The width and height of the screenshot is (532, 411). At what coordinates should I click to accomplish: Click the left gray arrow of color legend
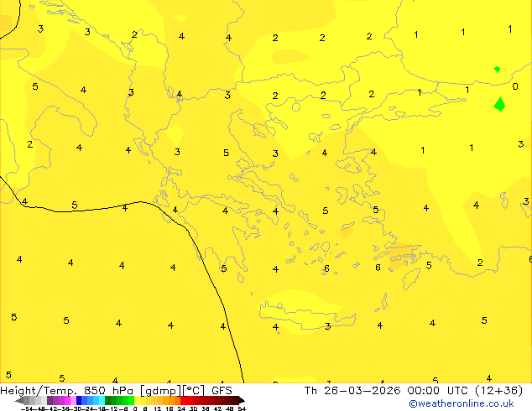point(19,400)
